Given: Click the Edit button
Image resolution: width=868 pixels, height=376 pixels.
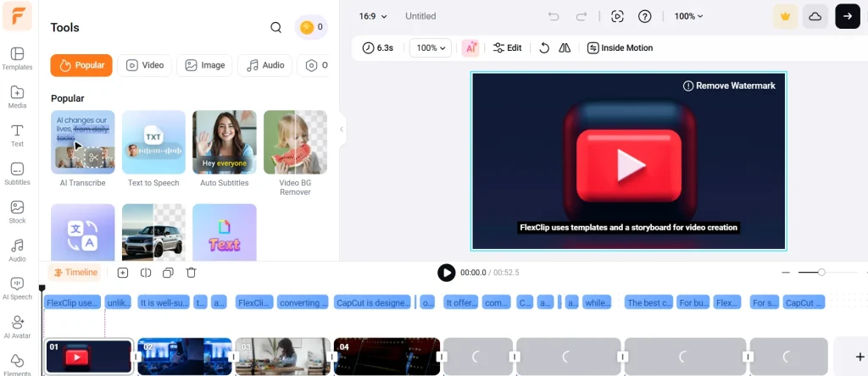Looking at the screenshot, I should pyautogui.click(x=508, y=48).
